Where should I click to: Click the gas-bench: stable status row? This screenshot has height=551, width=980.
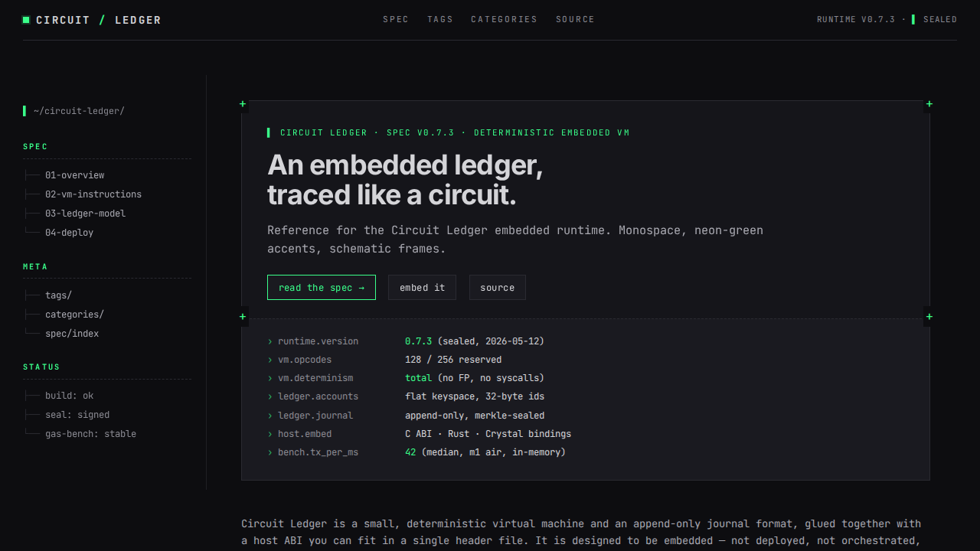tap(90, 434)
